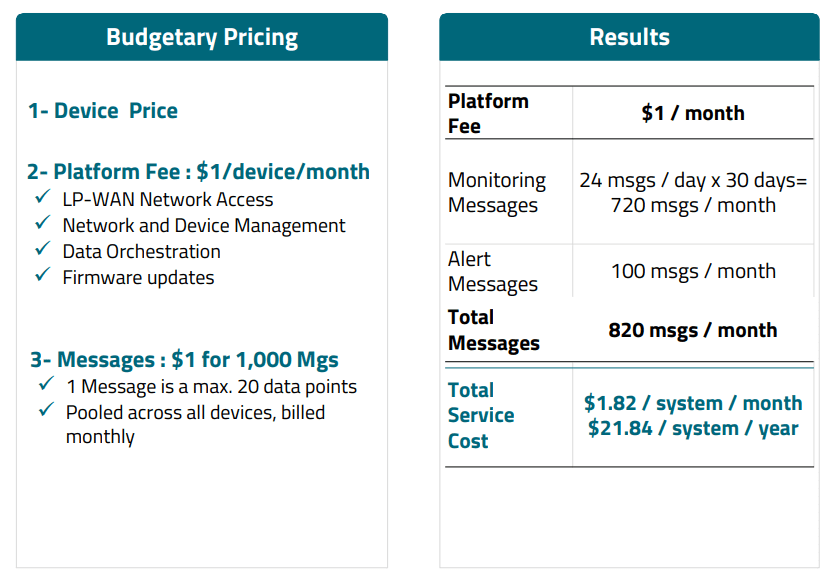831x579 pixels.
Task: Click the checkmark beside LP-WAN Network Access
Action: [42, 197]
